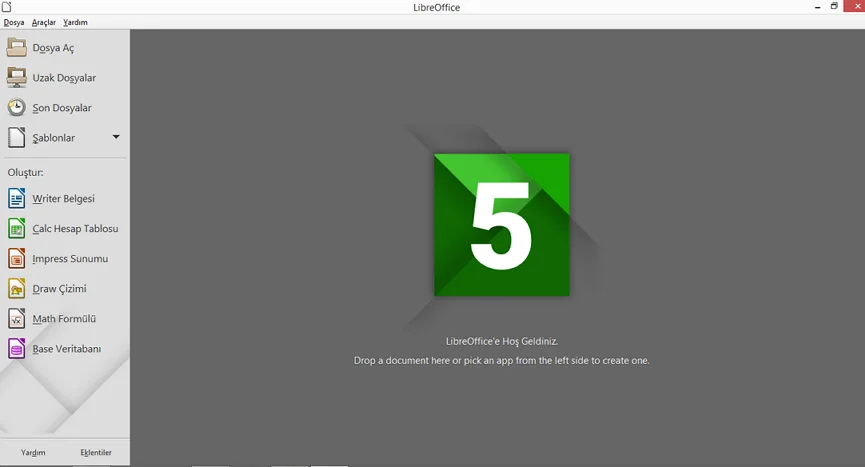Create a new Math Formülü
Viewport: 865px width, 467px height.
[x=64, y=319]
